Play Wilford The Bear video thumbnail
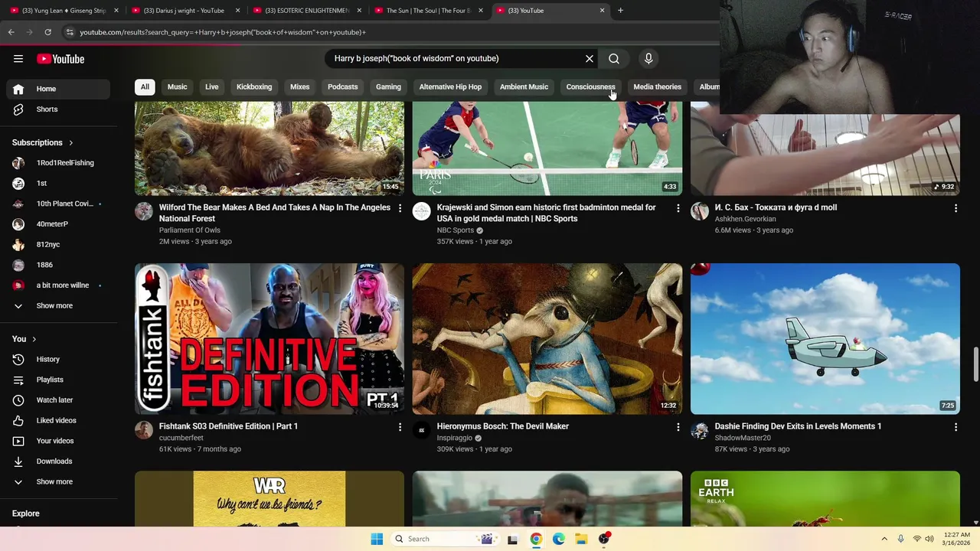The image size is (980, 551). click(269, 148)
